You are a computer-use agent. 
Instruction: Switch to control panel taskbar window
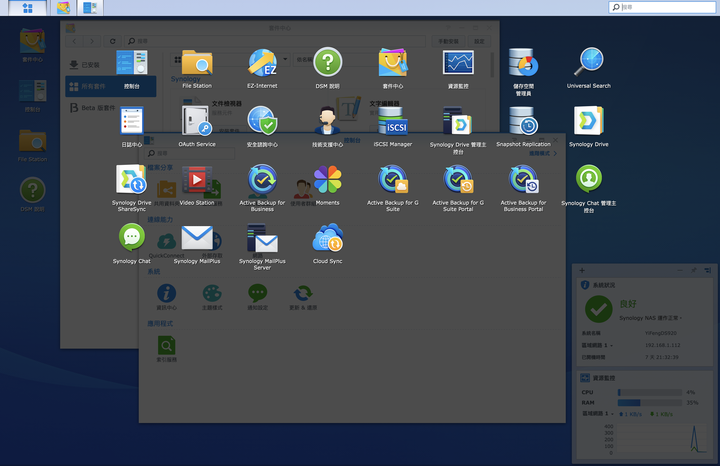click(90, 7)
